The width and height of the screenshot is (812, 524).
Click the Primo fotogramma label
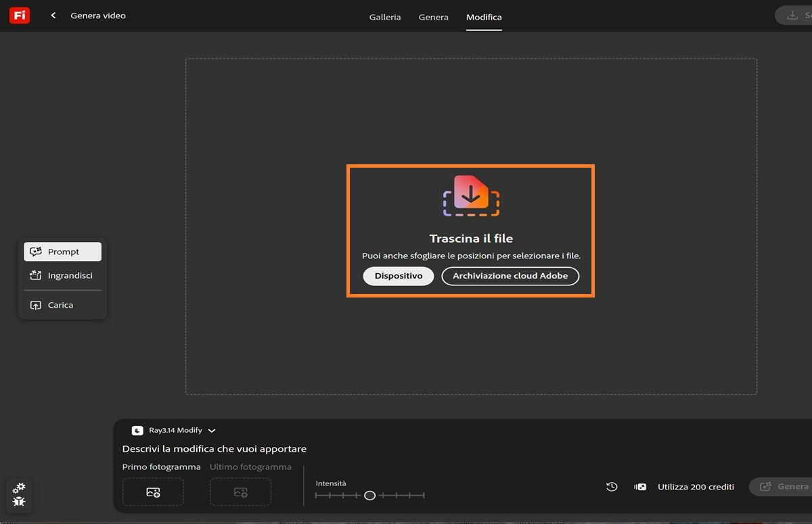[x=161, y=467]
